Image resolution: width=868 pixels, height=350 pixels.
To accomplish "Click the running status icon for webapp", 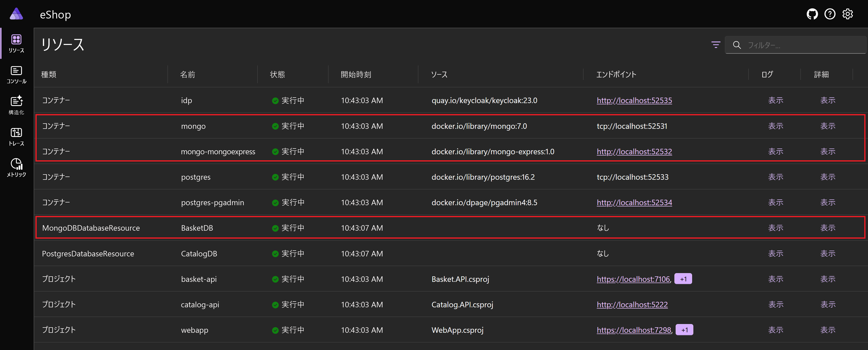I will click(x=275, y=331).
